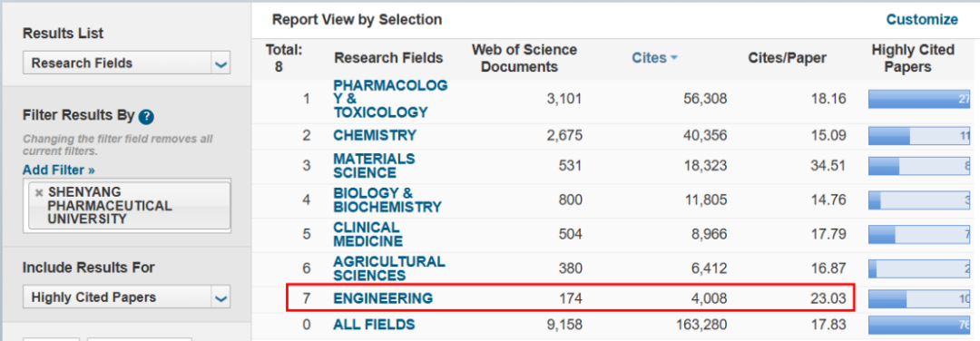980x341 pixels.
Task: Open the ALL FIELDS summary link
Action: 374,325
